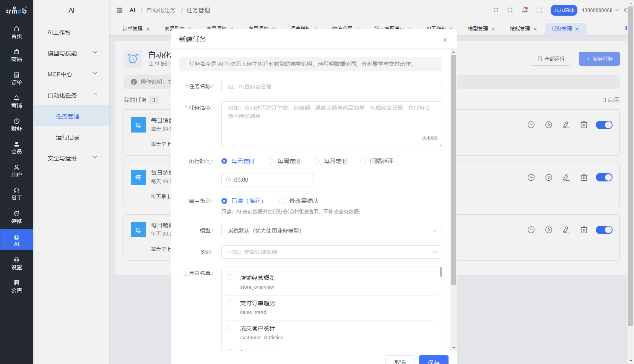The image size is (634, 364).
Task: Select the 每月定时 radio option
Action: tap(331, 161)
